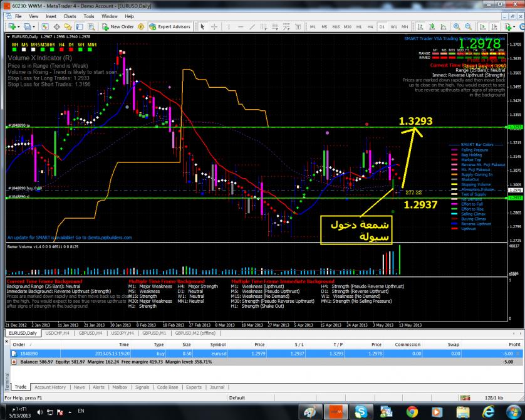This screenshot has width=525, height=420.
Task: Click the Symbol column header
Action: coord(217,345)
